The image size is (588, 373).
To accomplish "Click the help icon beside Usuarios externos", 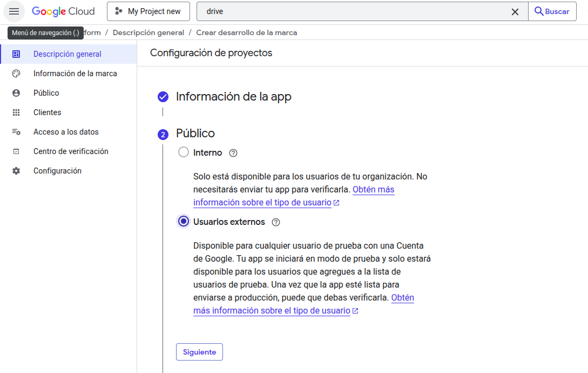I will 275,222.
